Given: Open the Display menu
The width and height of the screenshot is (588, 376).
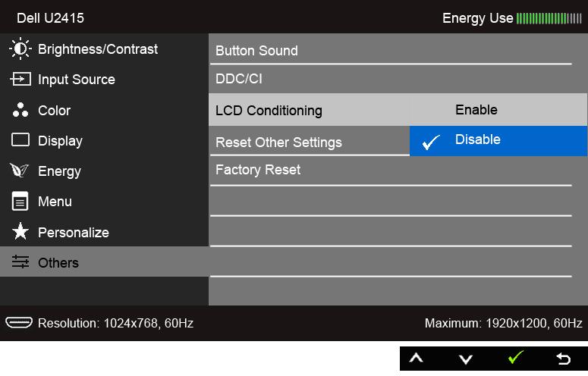Looking at the screenshot, I should click(104, 140).
